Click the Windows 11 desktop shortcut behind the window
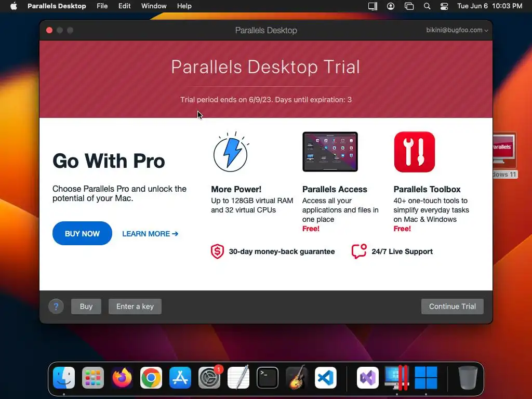Image resolution: width=532 pixels, height=399 pixels. click(x=505, y=155)
